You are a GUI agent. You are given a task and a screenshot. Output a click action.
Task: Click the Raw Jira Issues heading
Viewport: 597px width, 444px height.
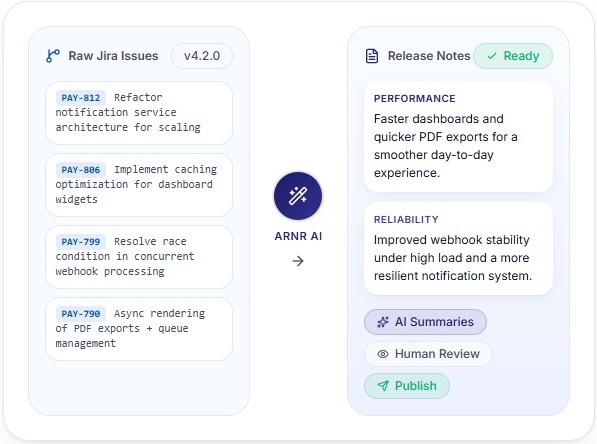[113, 56]
